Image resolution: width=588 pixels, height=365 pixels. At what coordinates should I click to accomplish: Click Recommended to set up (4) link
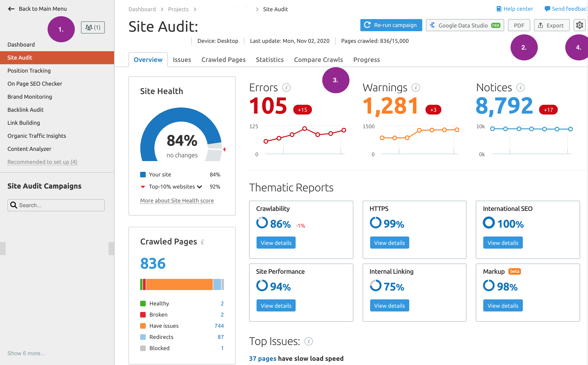(42, 162)
